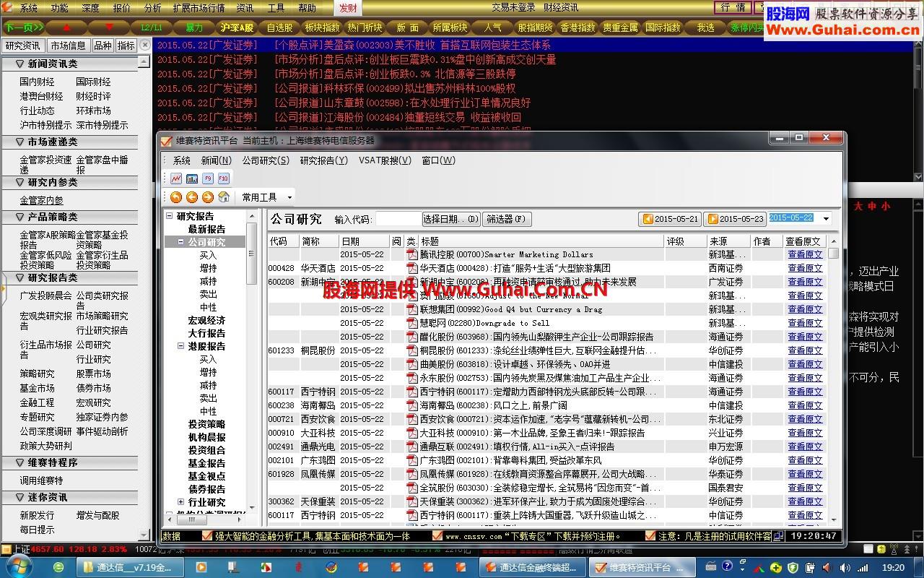Switch to 通达信金融终端 taskbar item
The height and width of the screenshot is (578, 924).
pyautogui.click(x=533, y=567)
